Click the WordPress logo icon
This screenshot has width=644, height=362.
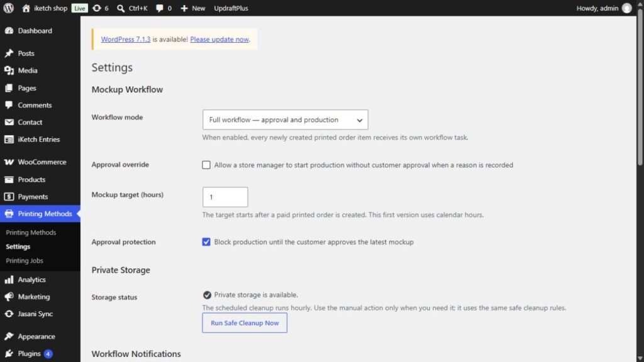9,8
